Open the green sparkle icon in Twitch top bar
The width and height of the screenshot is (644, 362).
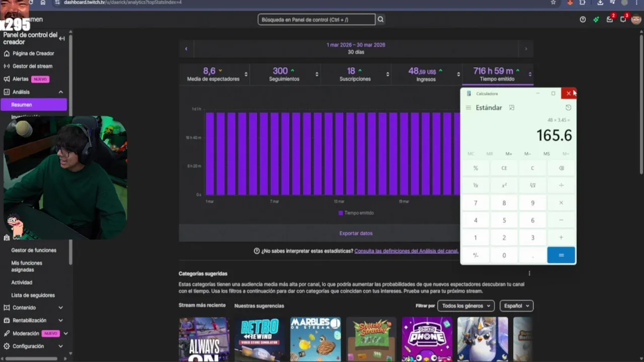(596, 20)
